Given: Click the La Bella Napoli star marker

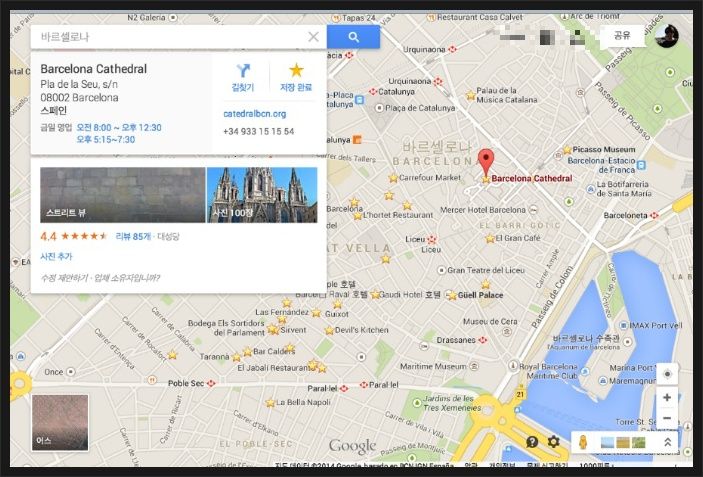Looking at the screenshot, I should (x=270, y=403).
